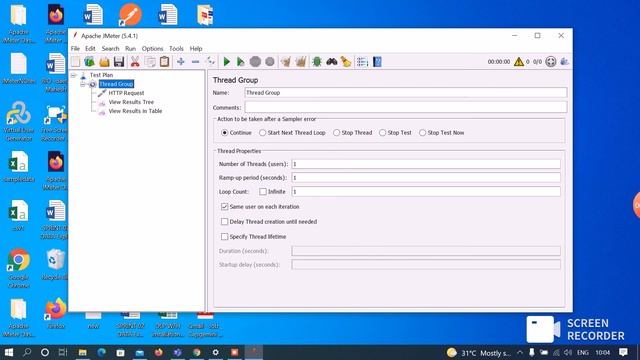
Task: Select View Results in Table node
Action: click(x=135, y=111)
